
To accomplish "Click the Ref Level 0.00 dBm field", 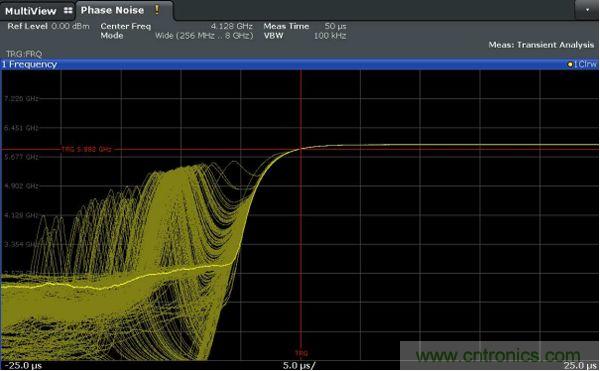I will click(x=48, y=26).
